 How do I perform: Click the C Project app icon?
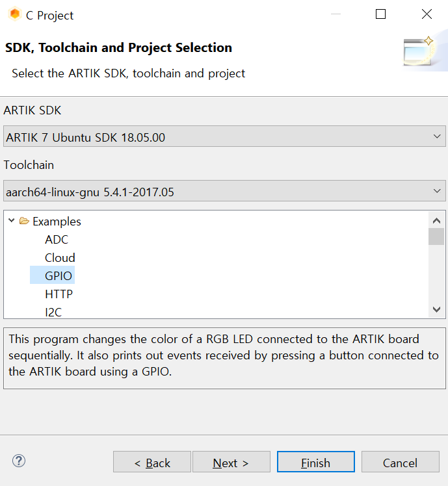(x=14, y=14)
